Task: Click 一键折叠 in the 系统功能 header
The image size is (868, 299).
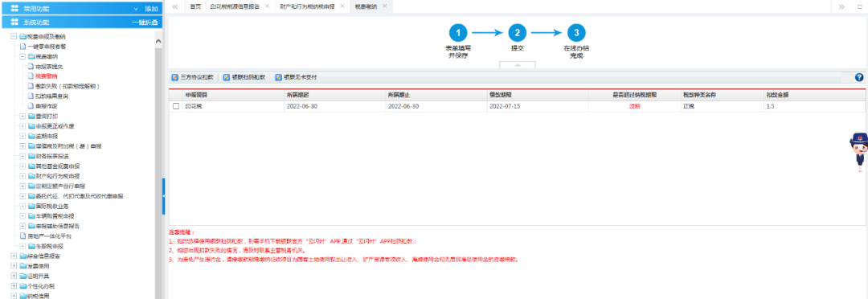Action: [x=145, y=23]
